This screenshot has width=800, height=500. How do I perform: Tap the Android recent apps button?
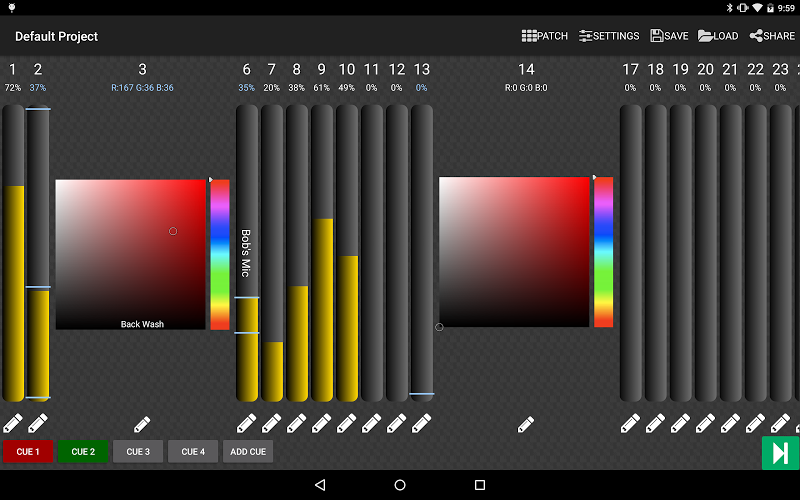[x=480, y=485]
